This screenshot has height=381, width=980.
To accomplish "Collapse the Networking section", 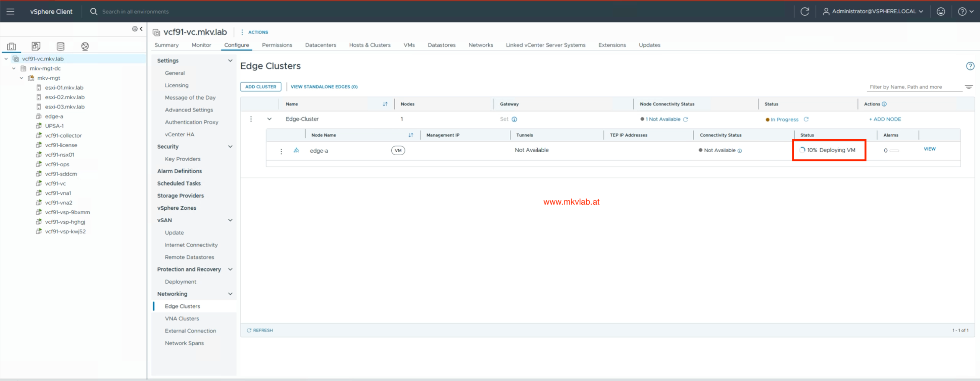I will tap(230, 294).
